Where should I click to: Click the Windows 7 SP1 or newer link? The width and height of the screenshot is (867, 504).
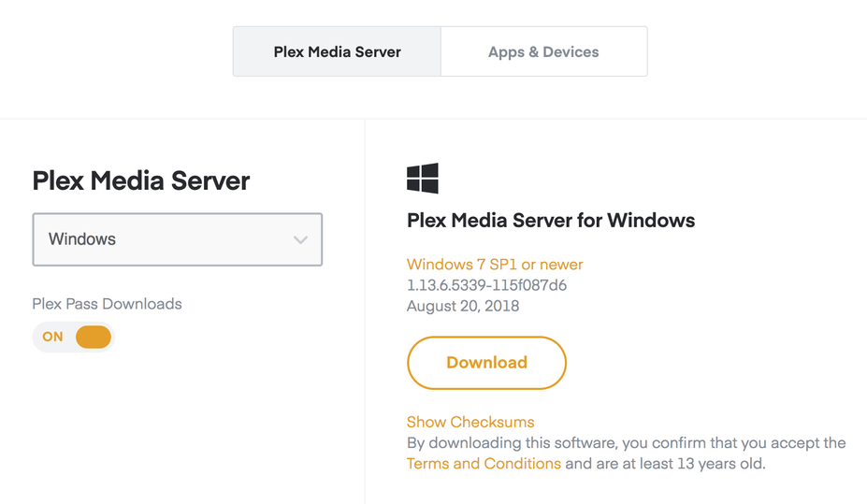(x=495, y=265)
